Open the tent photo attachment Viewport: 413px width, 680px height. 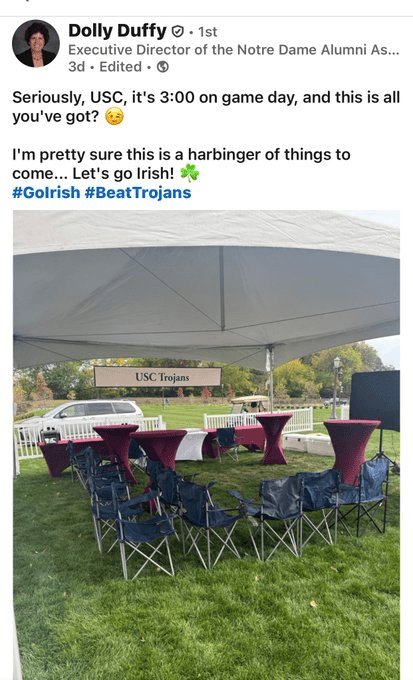[206, 445]
